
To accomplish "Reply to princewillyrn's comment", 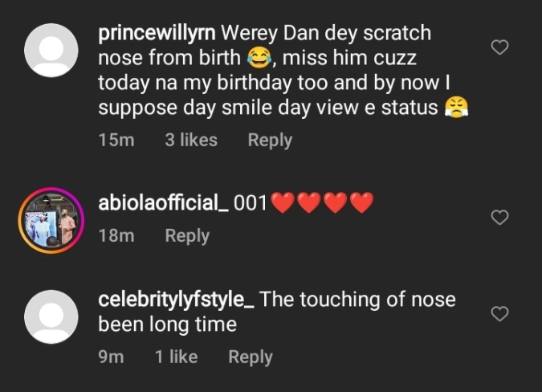I will pos(270,140).
